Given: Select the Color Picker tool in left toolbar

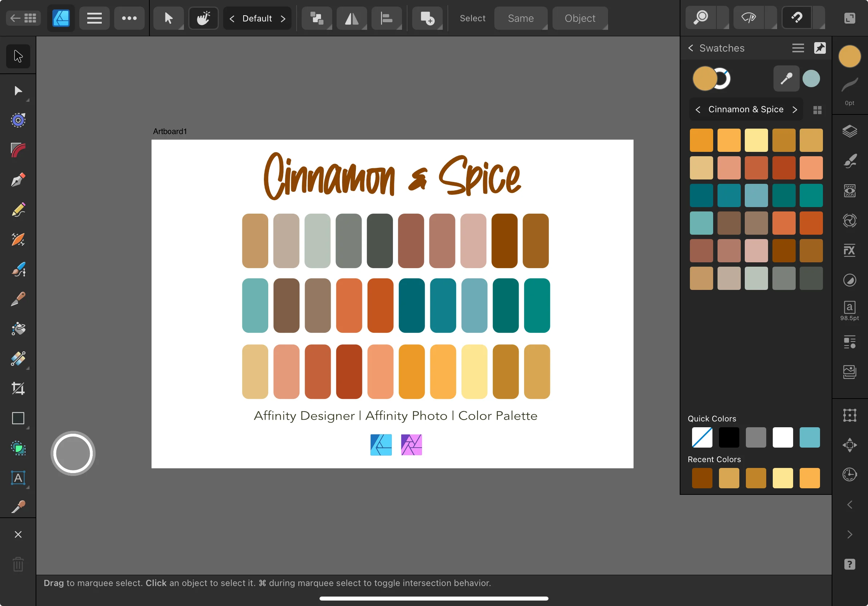Looking at the screenshot, I should point(18,507).
